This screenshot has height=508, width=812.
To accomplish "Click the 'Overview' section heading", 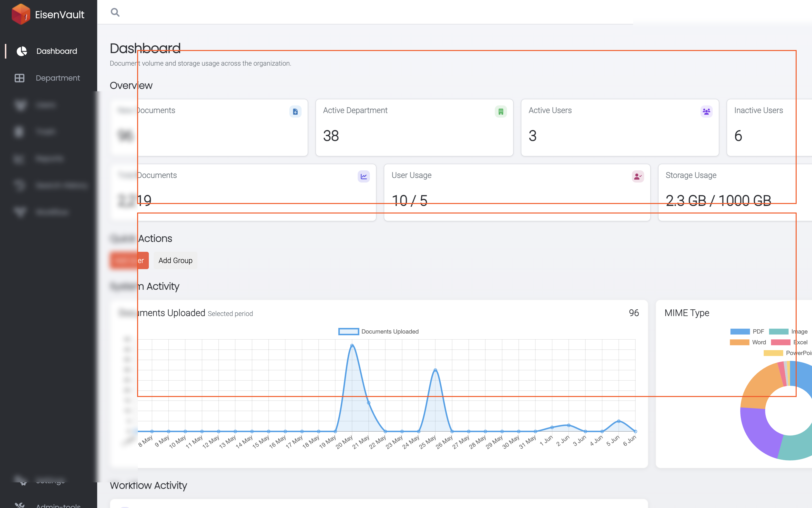I will (131, 85).
